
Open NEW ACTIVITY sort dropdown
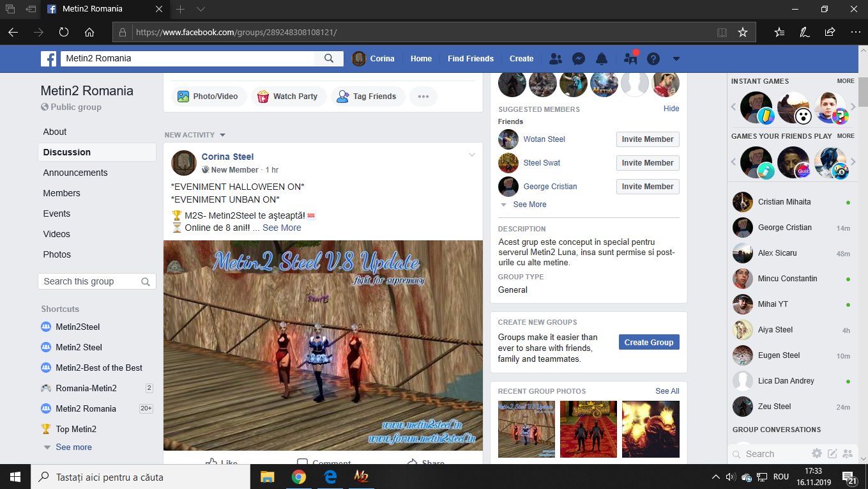click(x=195, y=135)
